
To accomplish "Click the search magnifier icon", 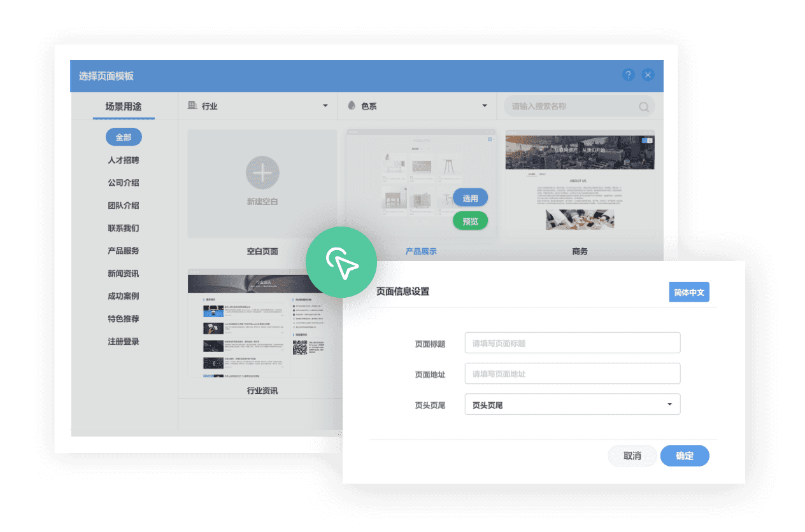I will point(644,107).
